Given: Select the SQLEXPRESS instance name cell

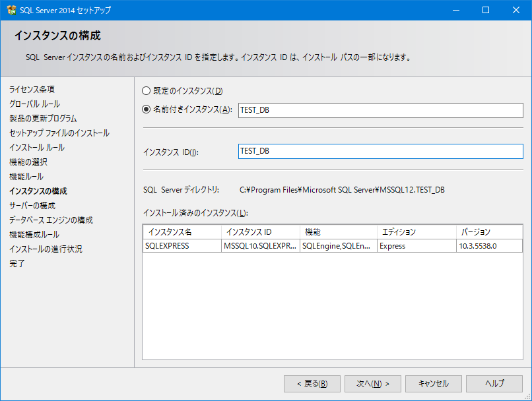Looking at the screenshot, I should point(182,246).
